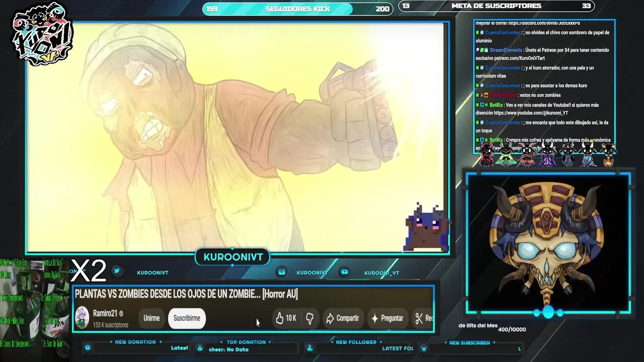Image resolution: width=644 pixels, height=362 pixels.
Task: Click the Instagram camera icon in the social bar
Action: 282,272
